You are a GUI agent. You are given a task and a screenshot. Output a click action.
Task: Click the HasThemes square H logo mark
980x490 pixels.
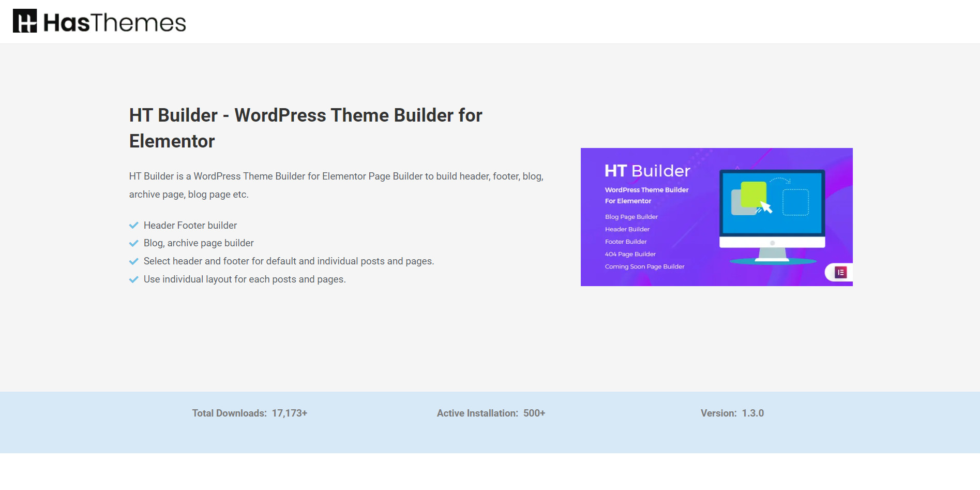click(25, 21)
